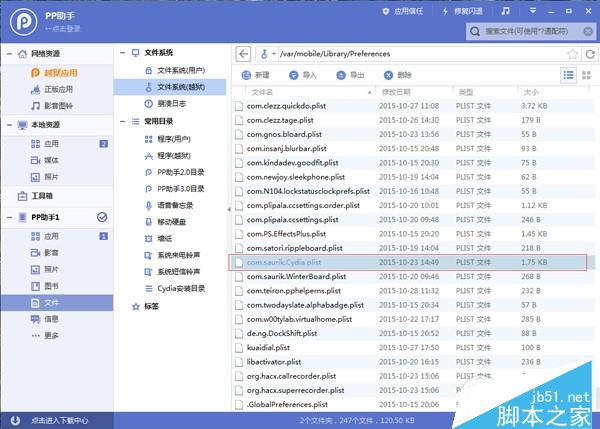The height and width of the screenshot is (429, 600).
Task: Click the checkmark icon beside PP助手1
Action: [102, 217]
